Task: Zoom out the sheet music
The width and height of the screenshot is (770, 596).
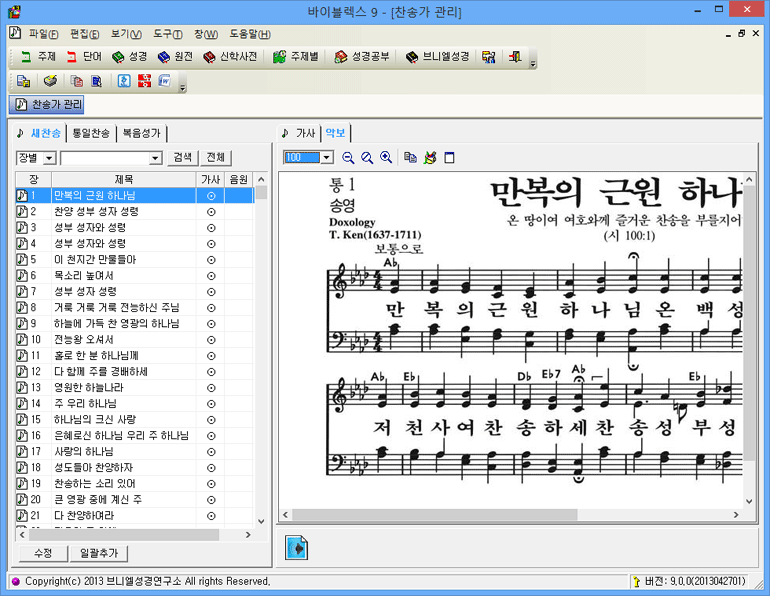Action: 348,158
